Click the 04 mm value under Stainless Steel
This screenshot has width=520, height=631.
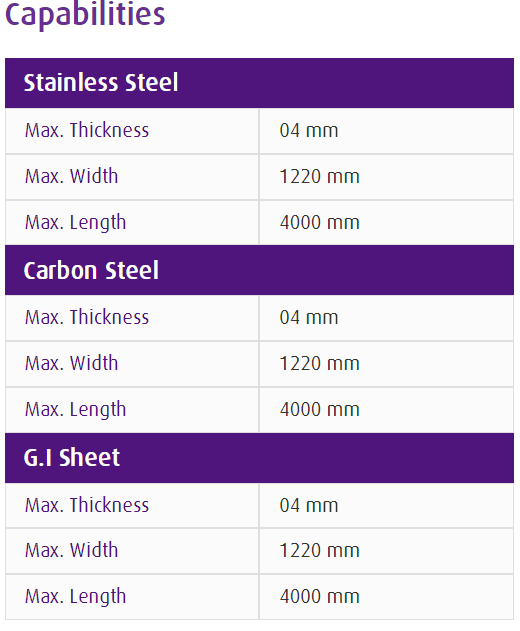[x=309, y=130]
